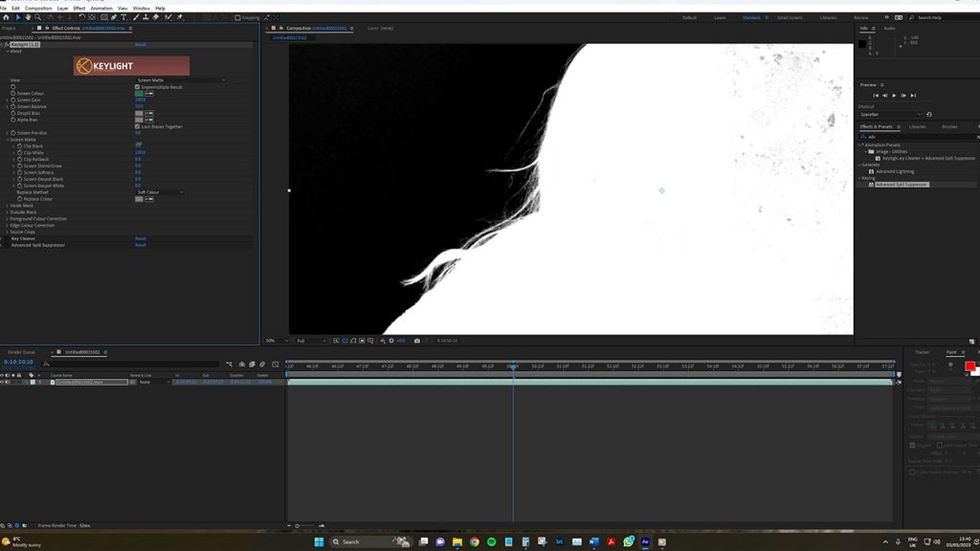
Task: Expand the Edge Colour Correction group
Action: 7,225
